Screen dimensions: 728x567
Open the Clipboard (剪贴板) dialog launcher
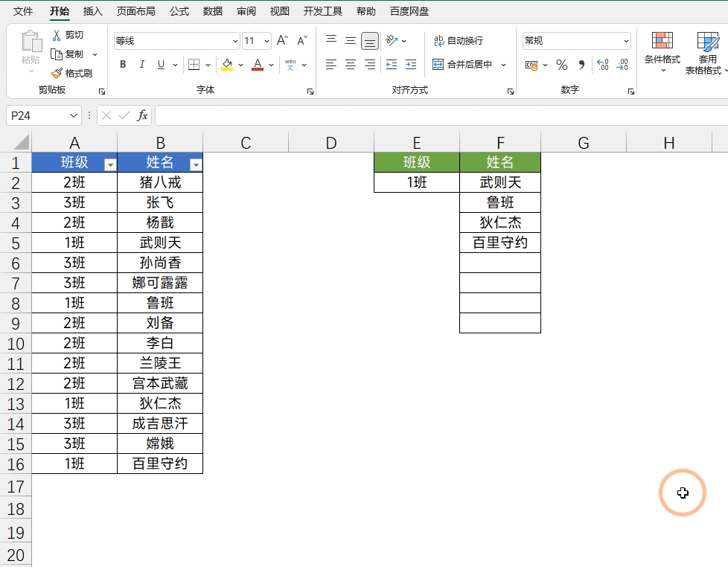pos(102,92)
